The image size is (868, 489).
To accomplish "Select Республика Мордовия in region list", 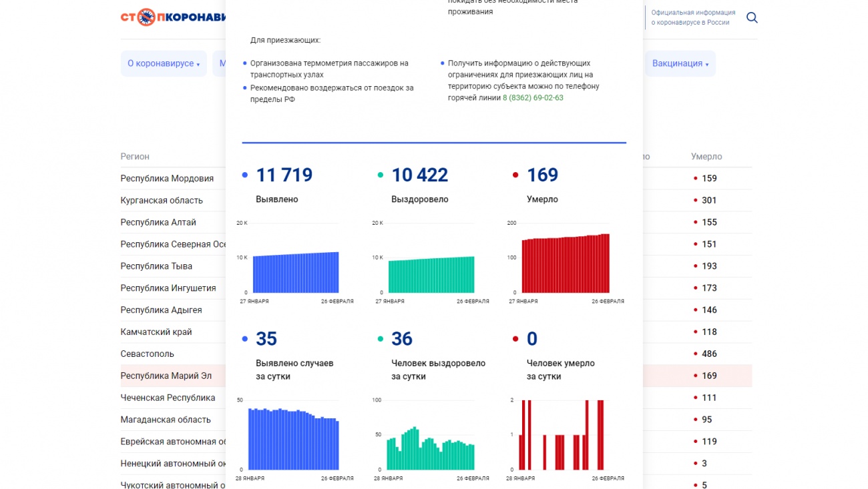I will tap(167, 178).
